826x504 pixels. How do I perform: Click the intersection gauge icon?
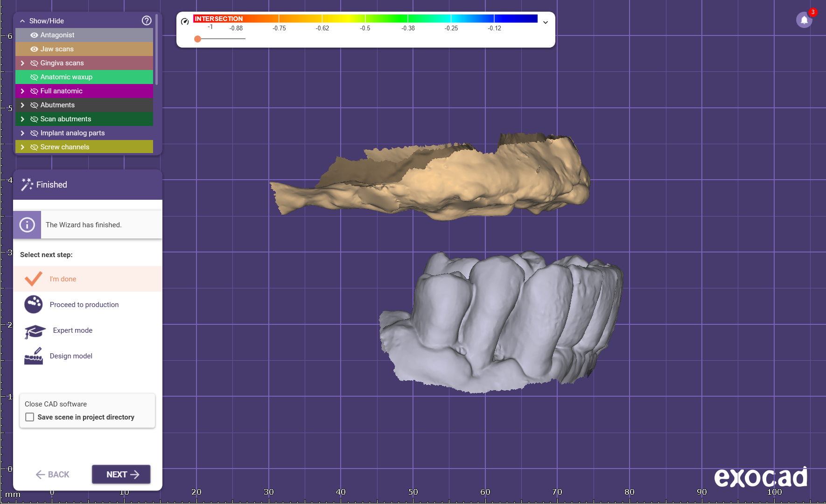(x=185, y=21)
